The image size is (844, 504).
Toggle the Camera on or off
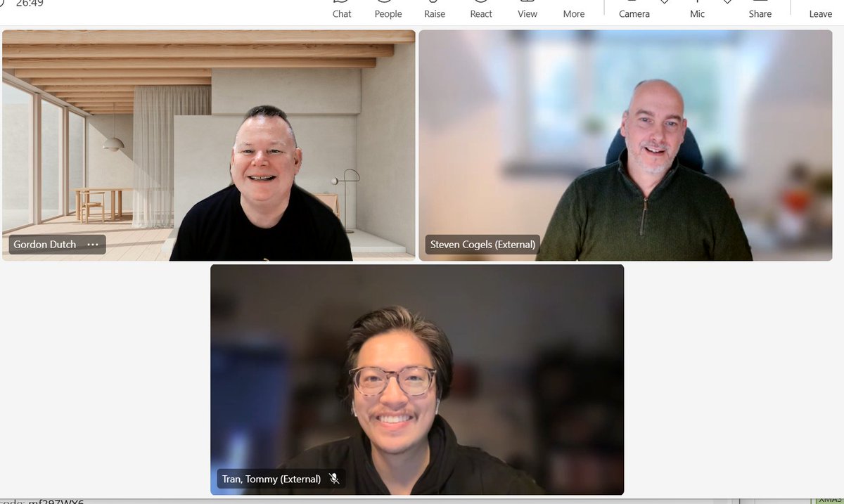634,9
